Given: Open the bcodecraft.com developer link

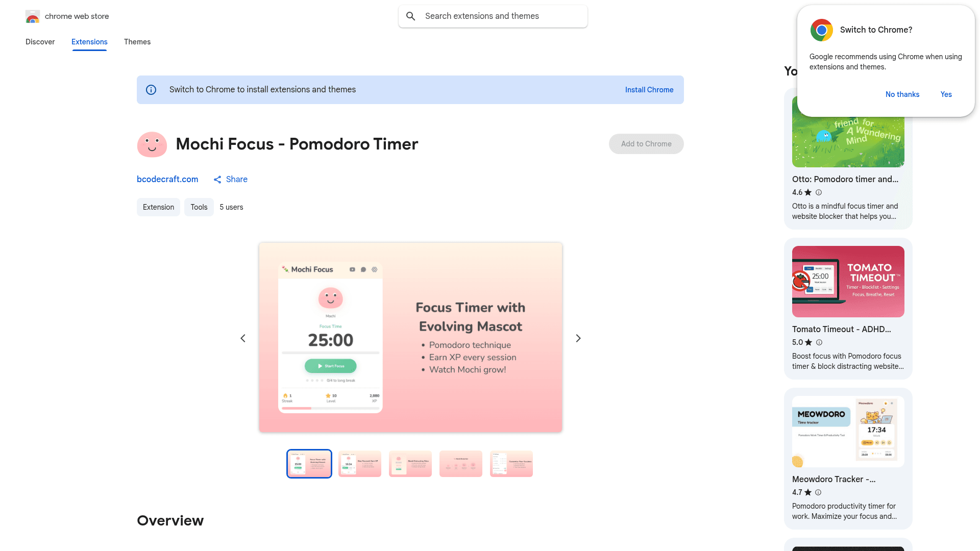Looking at the screenshot, I should pos(167,179).
